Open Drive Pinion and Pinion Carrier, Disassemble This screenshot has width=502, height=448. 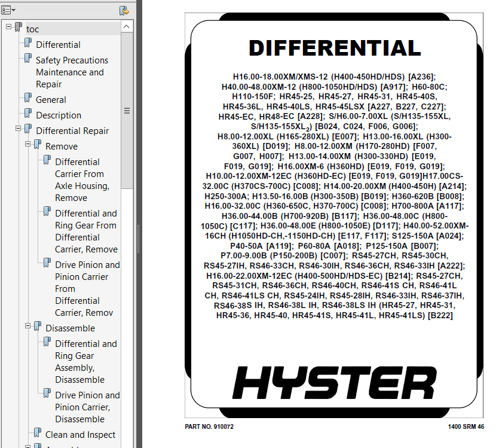pos(87,407)
